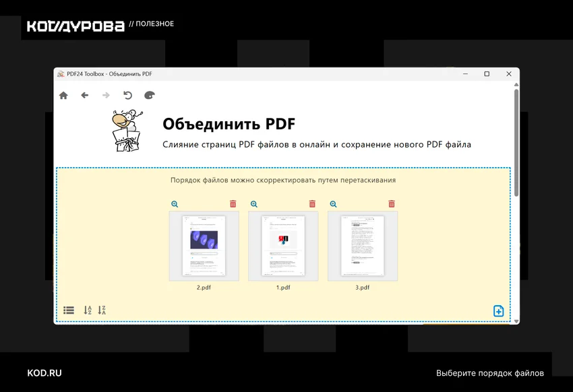Close the PDF24 Toolbox window

coord(509,73)
